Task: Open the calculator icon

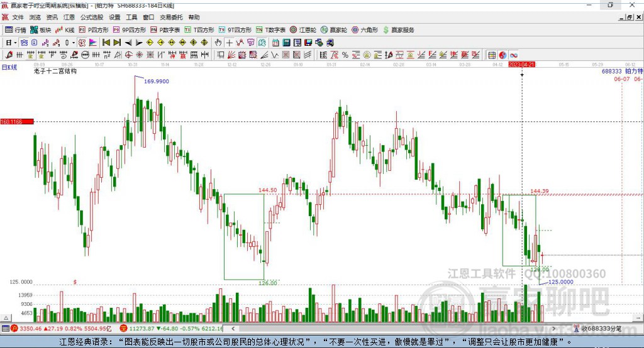Action: [x=286, y=43]
